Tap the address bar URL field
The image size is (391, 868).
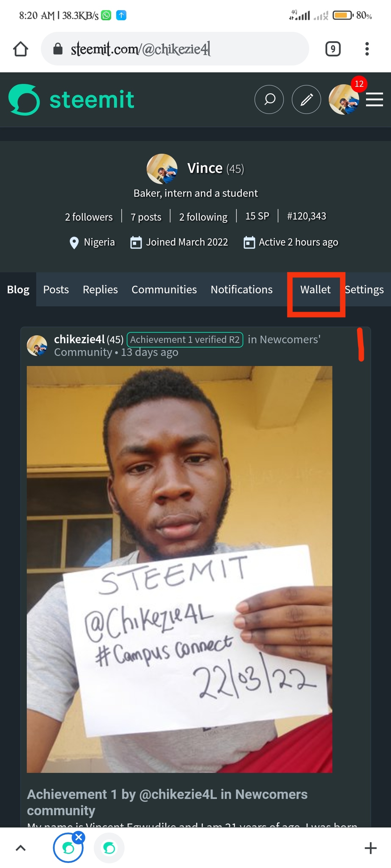point(174,49)
